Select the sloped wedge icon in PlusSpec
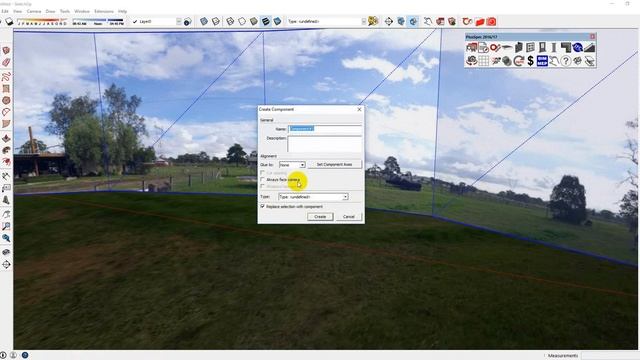 coord(589,48)
